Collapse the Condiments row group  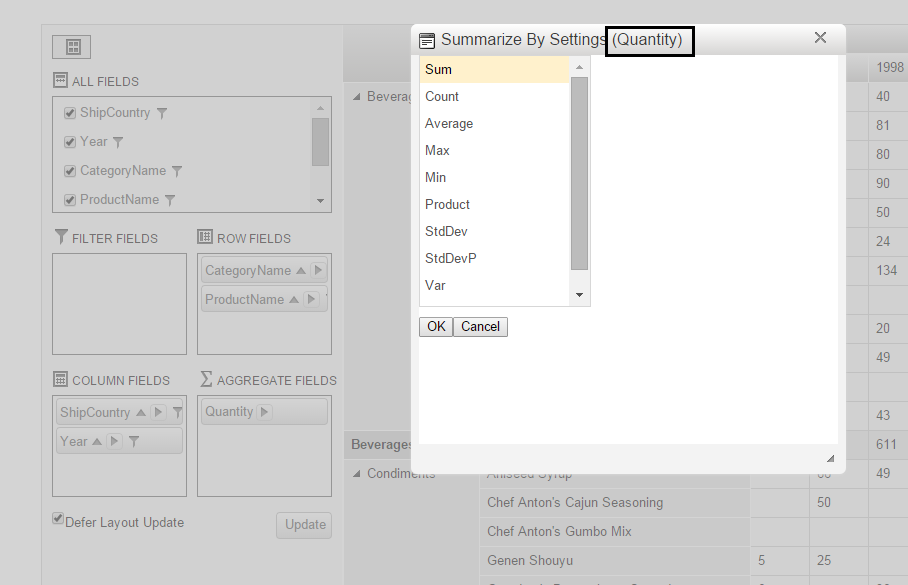(357, 474)
